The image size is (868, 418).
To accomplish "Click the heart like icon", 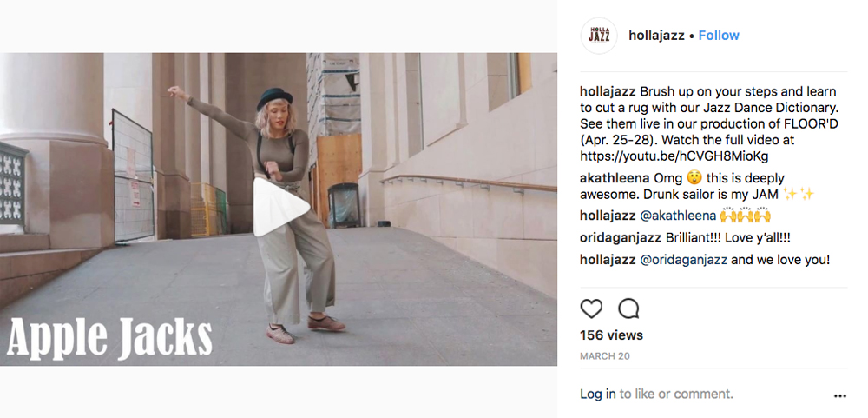I will [x=591, y=309].
